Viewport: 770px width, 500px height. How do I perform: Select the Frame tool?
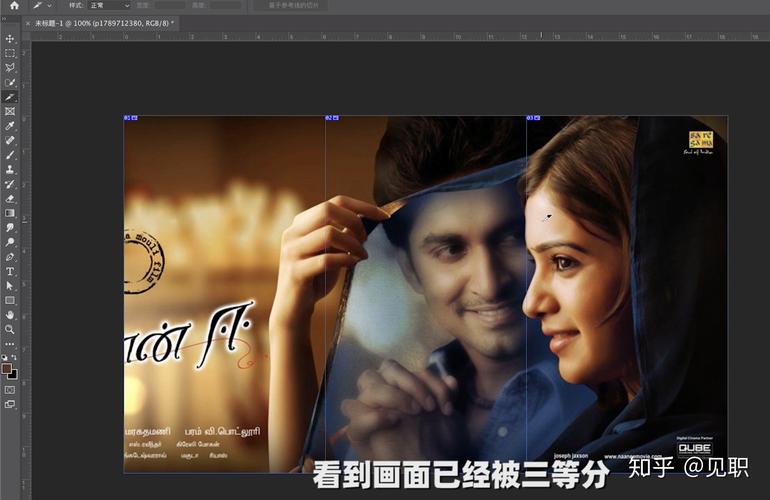pos(10,111)
